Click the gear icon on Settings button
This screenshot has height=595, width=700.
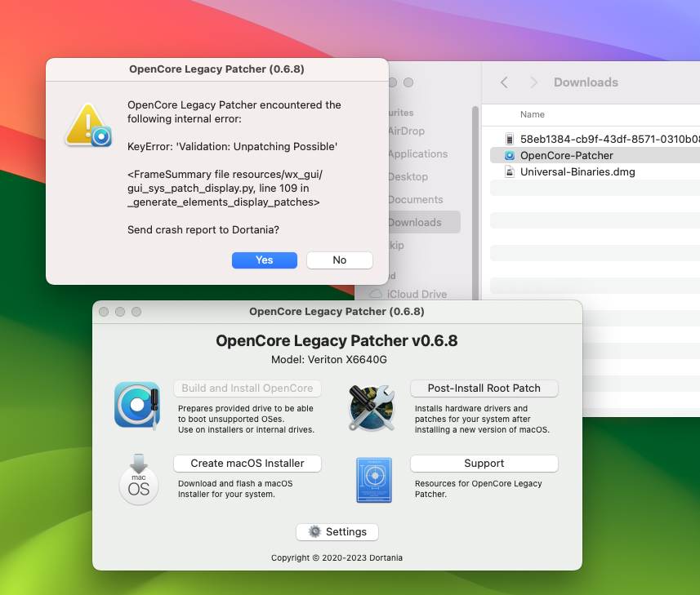[314, 531]
